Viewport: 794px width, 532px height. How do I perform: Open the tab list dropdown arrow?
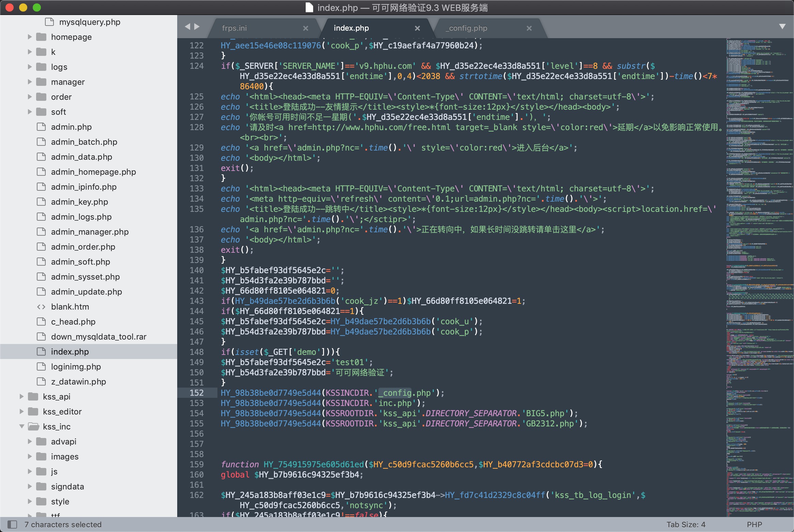click(782, 27)
